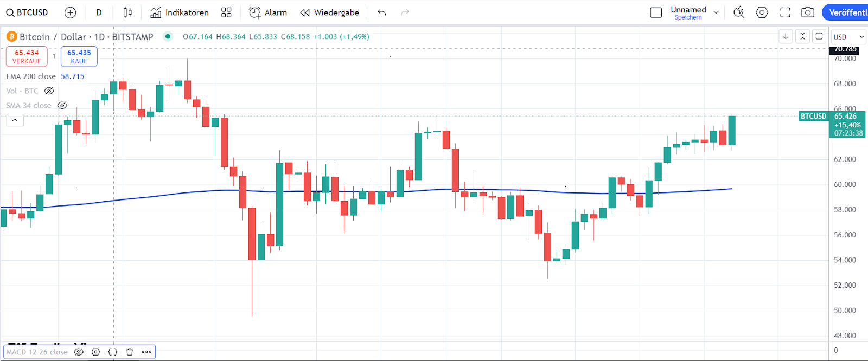This screenshot has width=868, height=361.
Task: Change the D timeframe interval
Action: [99, 12]
